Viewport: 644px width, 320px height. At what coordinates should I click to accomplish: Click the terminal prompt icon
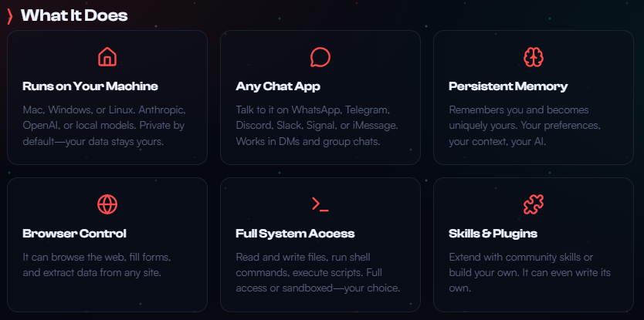tap(320, 204)
